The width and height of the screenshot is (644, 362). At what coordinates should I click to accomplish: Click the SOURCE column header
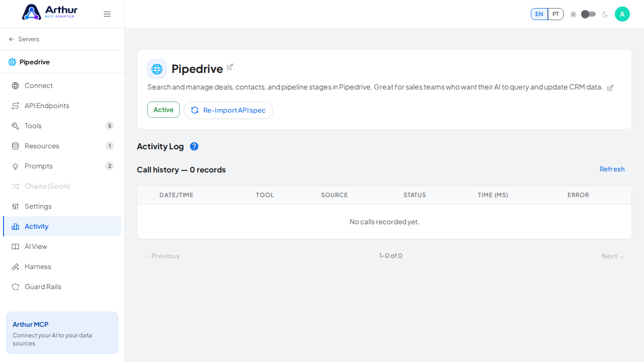coord(335,195)
